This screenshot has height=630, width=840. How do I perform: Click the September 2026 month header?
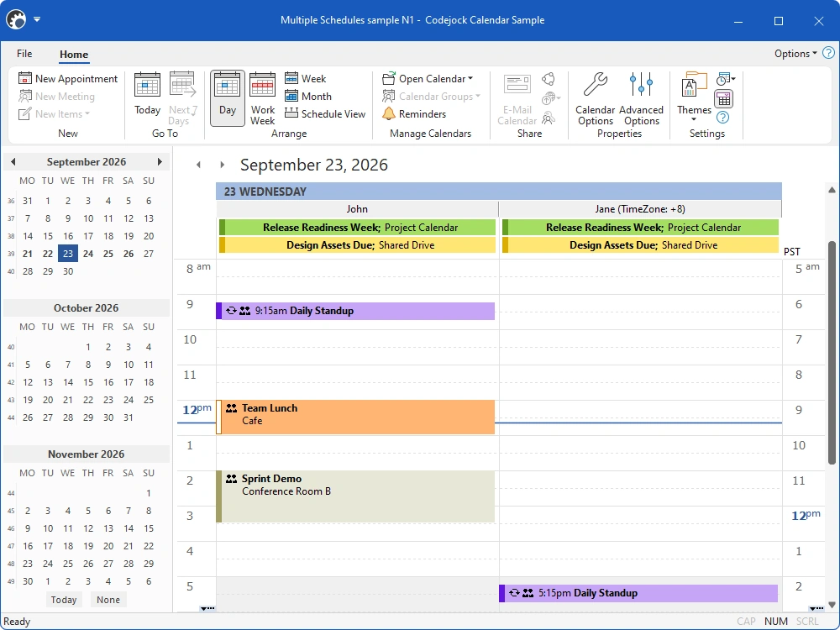87,162
